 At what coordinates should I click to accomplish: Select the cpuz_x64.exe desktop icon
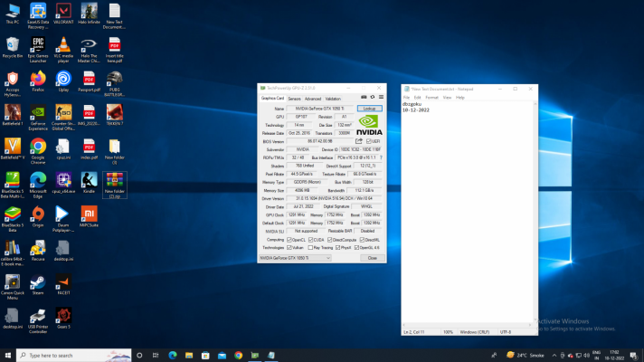[63, 183]
